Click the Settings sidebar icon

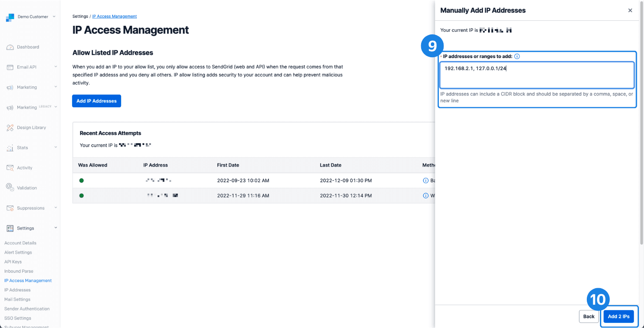[x=11, y=228]
